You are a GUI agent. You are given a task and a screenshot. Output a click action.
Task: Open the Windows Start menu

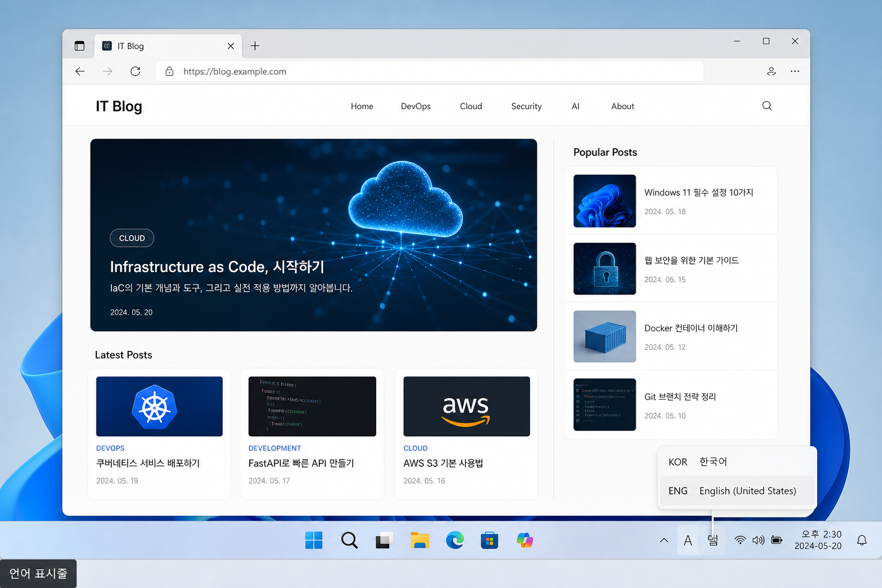tap(314, 540)
